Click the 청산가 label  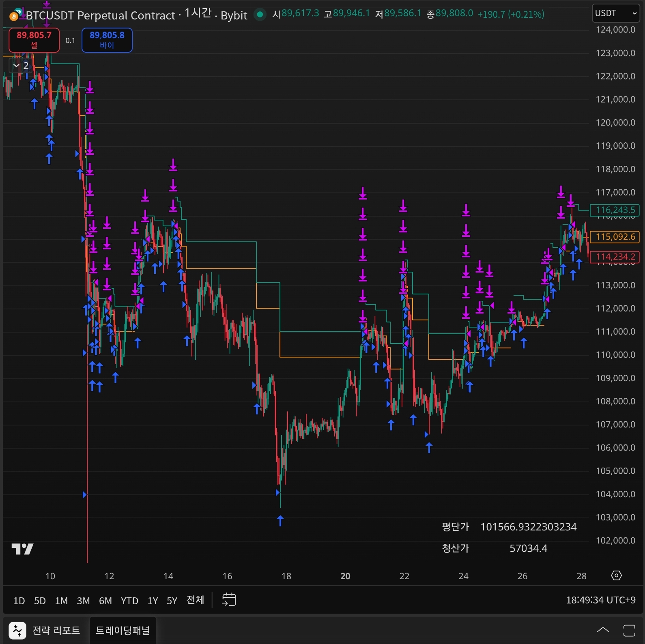pyautogui.click(x=455, y=548)
